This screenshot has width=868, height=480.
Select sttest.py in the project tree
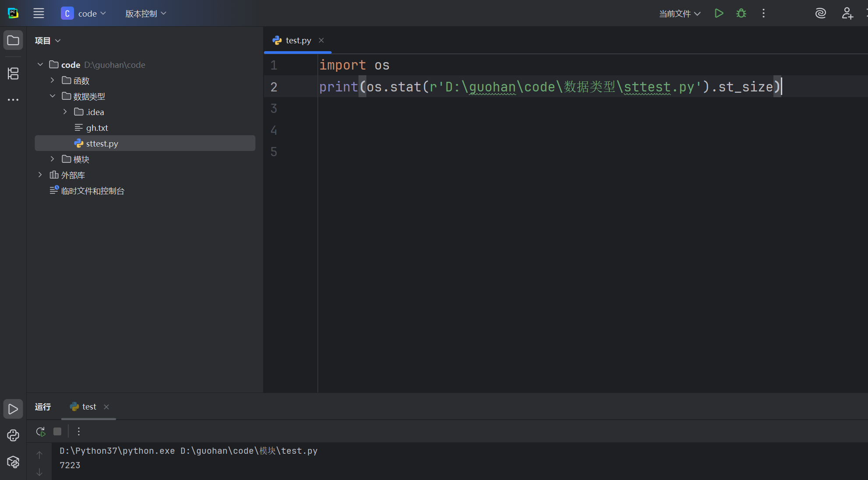tap(102, 144)
